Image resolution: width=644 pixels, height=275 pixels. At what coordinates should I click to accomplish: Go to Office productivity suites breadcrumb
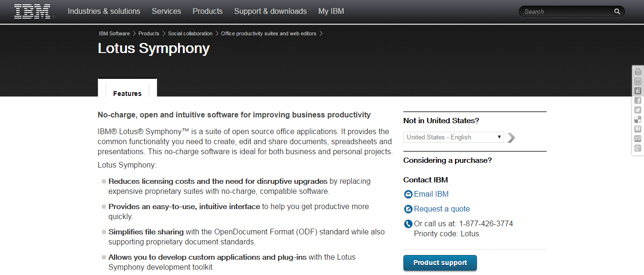coord(269,33)
